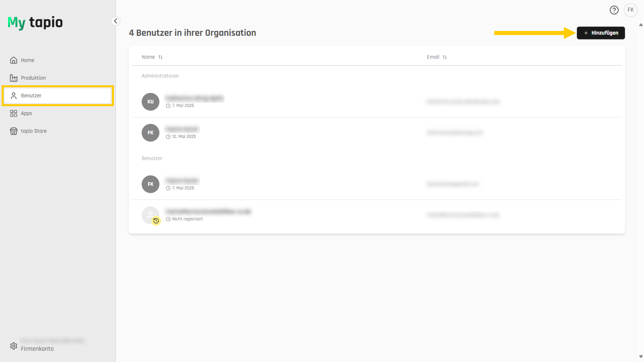This screenshot has width=644, height=362.
Task: Open the Apps grid icon
Action: click(x=14, y=113)
